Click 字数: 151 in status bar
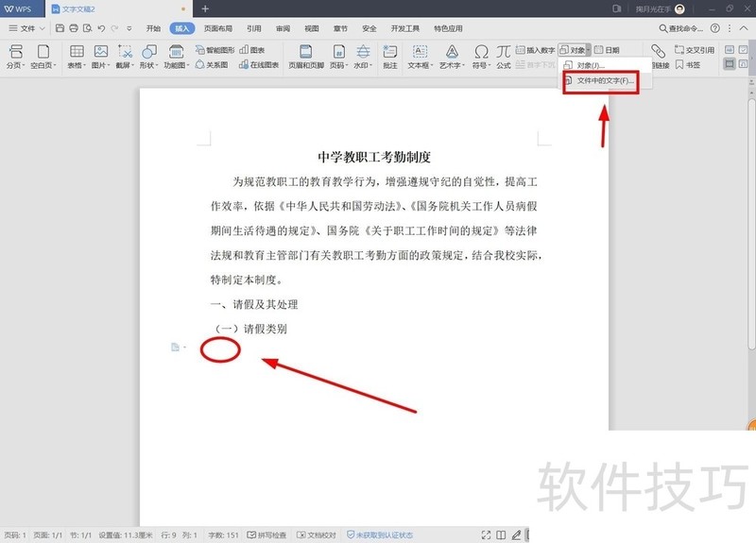The height and width of the screenshot is (543, 756). coord(223,535)
